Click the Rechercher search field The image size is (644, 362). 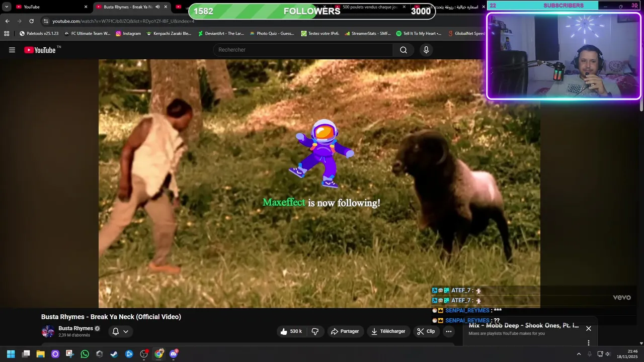(303, 50)
